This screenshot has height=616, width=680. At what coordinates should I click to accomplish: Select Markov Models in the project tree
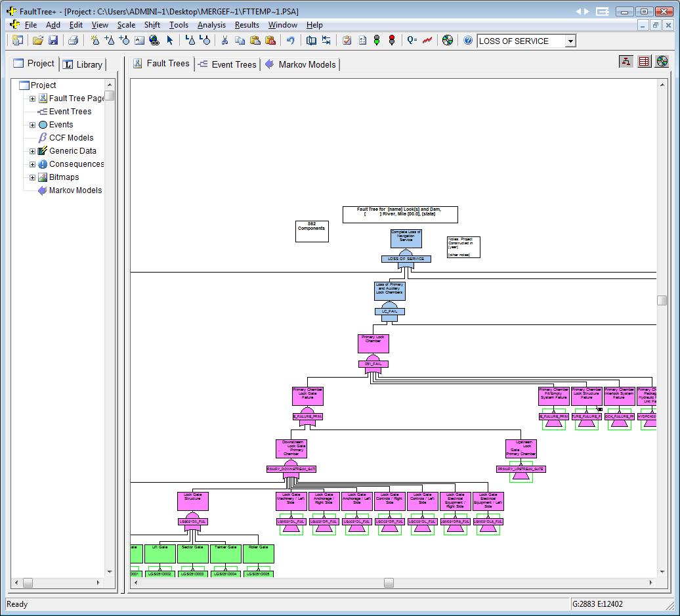coord(75,190)
